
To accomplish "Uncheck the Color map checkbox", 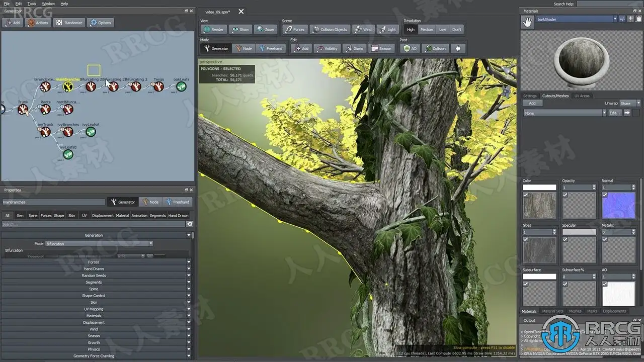I will (x=526, y=195).
